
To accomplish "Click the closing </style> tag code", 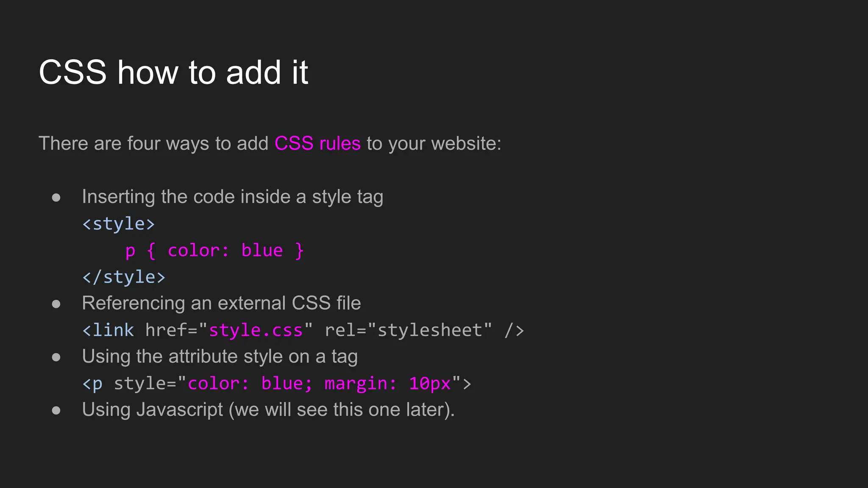I will click(124, 277).
